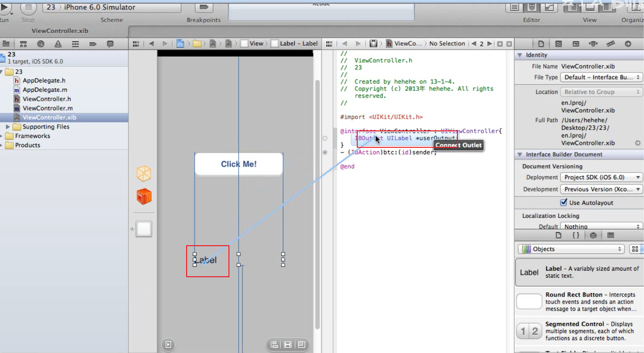Click the add assistant editor plus icon

(500, 44)
